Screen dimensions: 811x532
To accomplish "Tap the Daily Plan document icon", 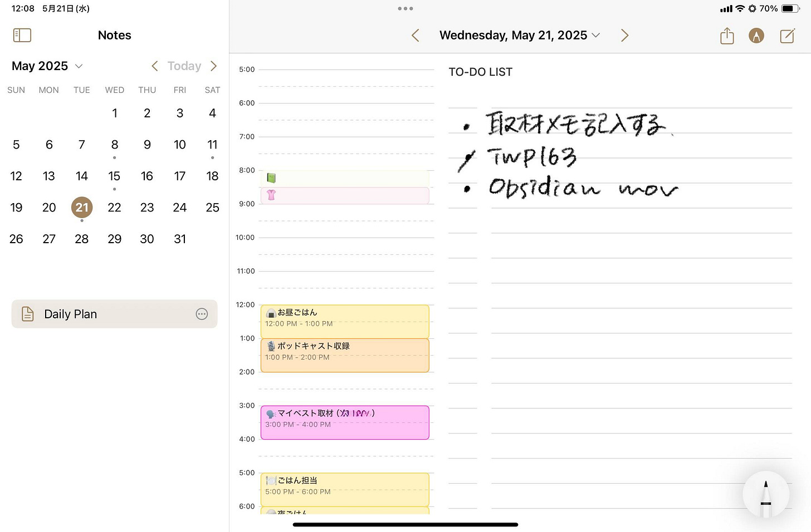I will click(27, 314).
